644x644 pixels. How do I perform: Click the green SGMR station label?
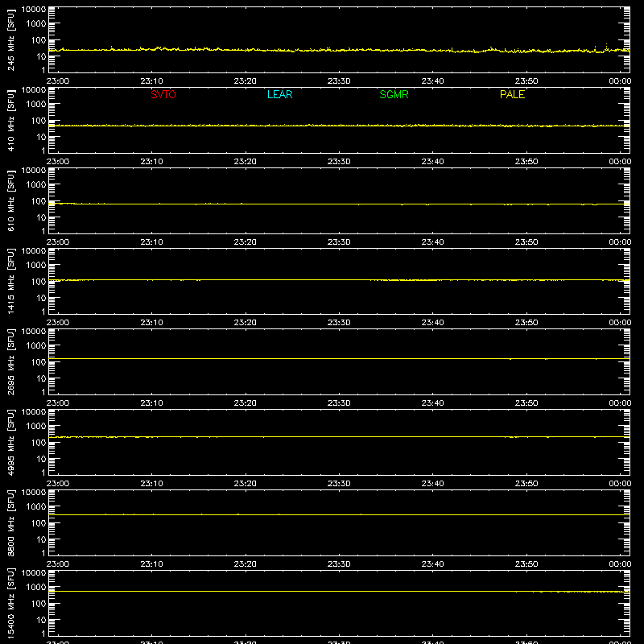pyautogui.click(x=394, y=94)
